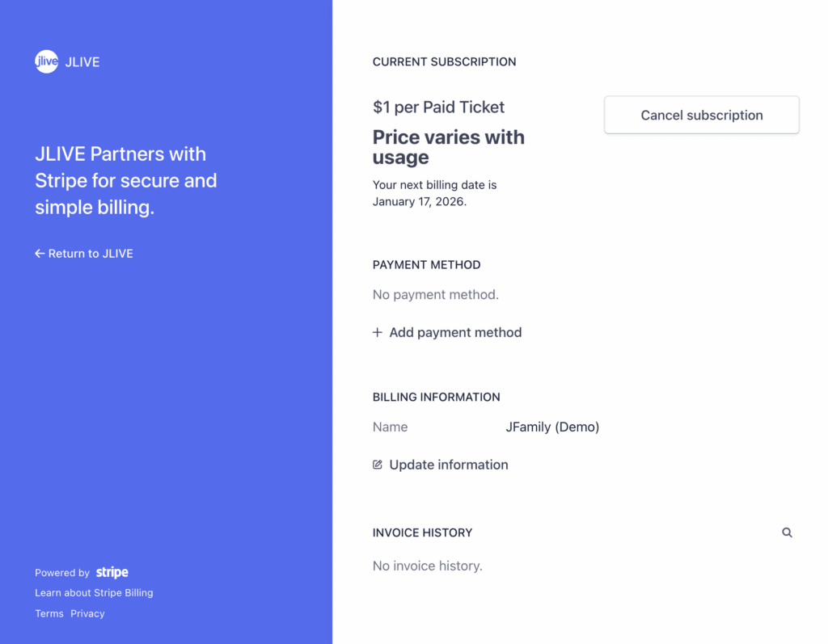Open the Terms link
This screenshot has height=644, width=828.
tap(49, 613)
